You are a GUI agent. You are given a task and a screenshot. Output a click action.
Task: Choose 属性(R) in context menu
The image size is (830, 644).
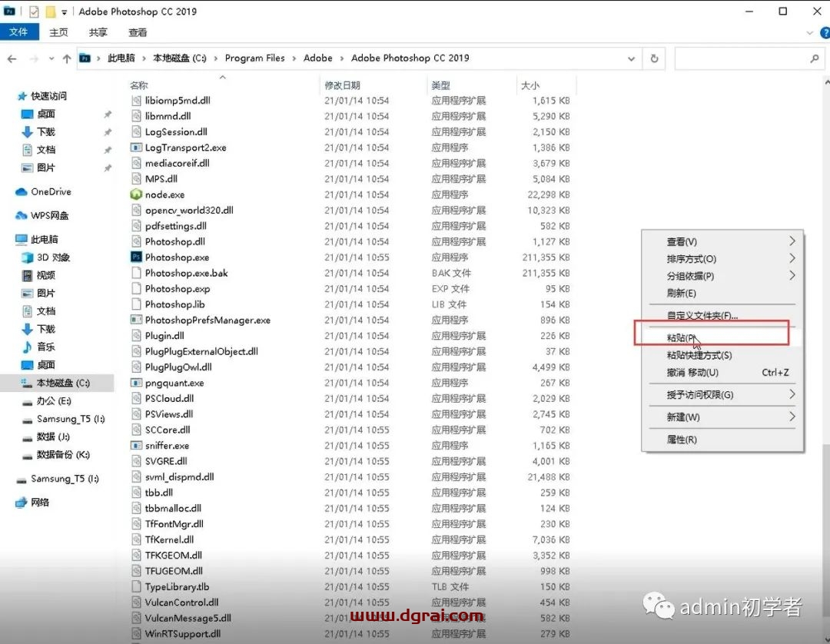tap(723, 440)
